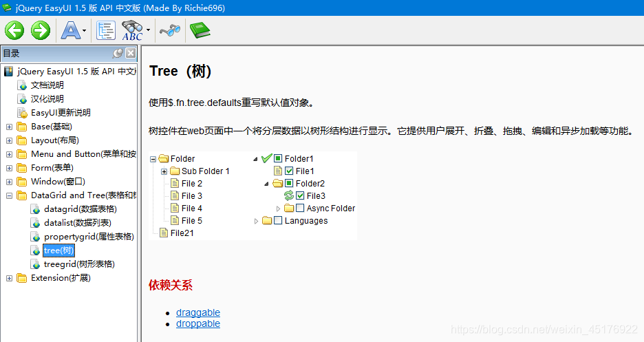Expand the Form(表单) node
The image size is (644, 342).
pyautogui.click(x=9, y=169)
